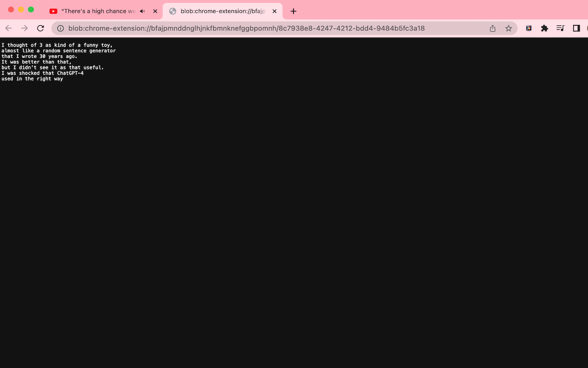This screenshot has height=368, width=588.
Task: Mute the YouTube tab audio icon
Action: pyautogui.click(x=142, y=11)
